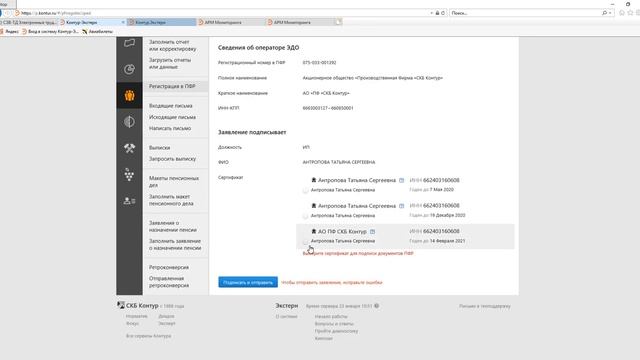Open Эксперт link in footer
Image resolution: width=640 pixels, height=360 pixels.
(x=167, y=323)
